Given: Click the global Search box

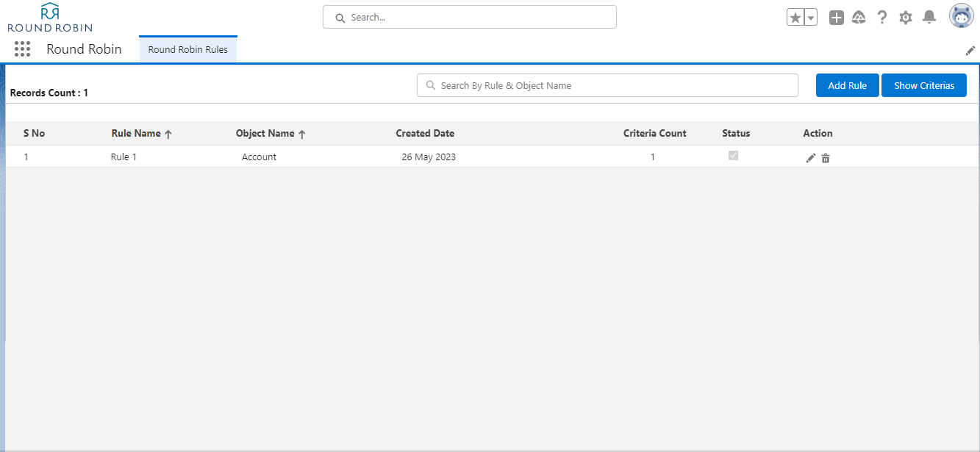Looking at the screenshot, I should click(469, 17).
